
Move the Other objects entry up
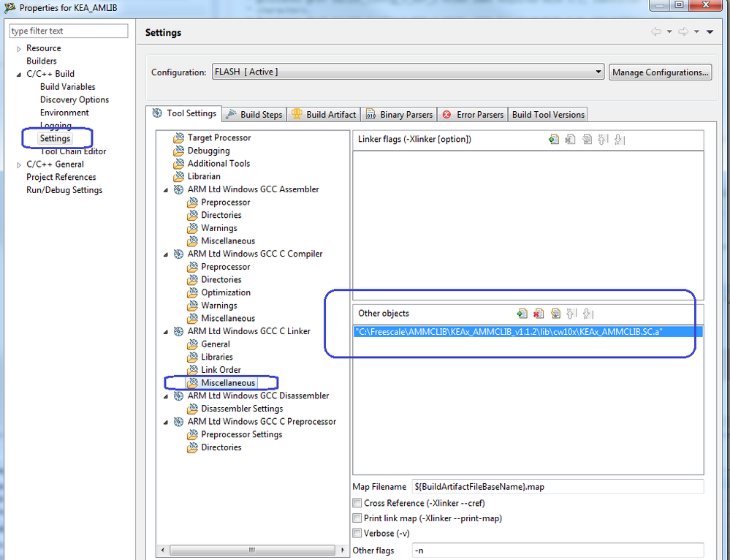tap(571, 314)
